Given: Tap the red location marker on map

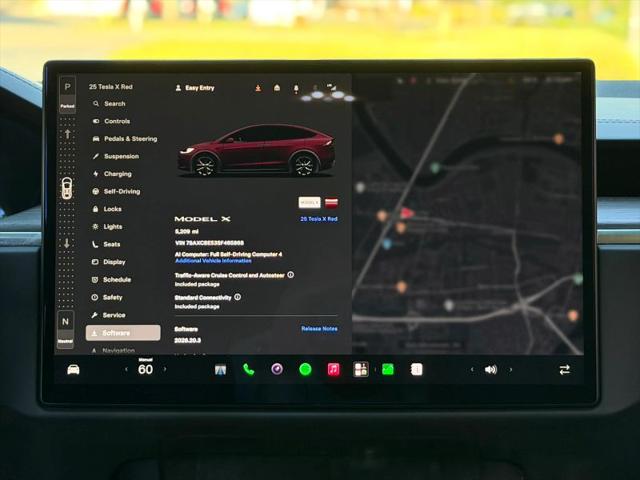Looking at the screenshot, I should tap(407, 213).
